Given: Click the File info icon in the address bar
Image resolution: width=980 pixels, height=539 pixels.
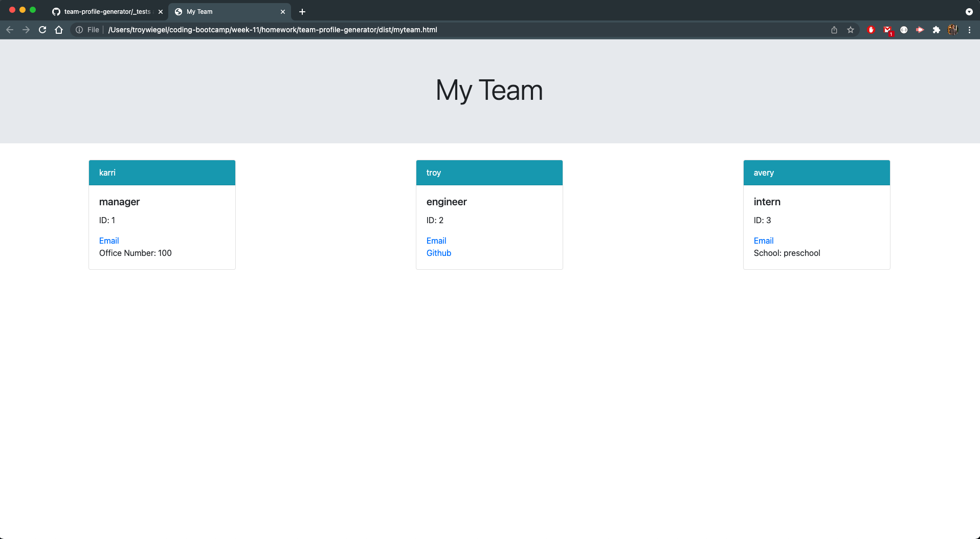Looking at the screenshot, I should click(x=79, y=30).
